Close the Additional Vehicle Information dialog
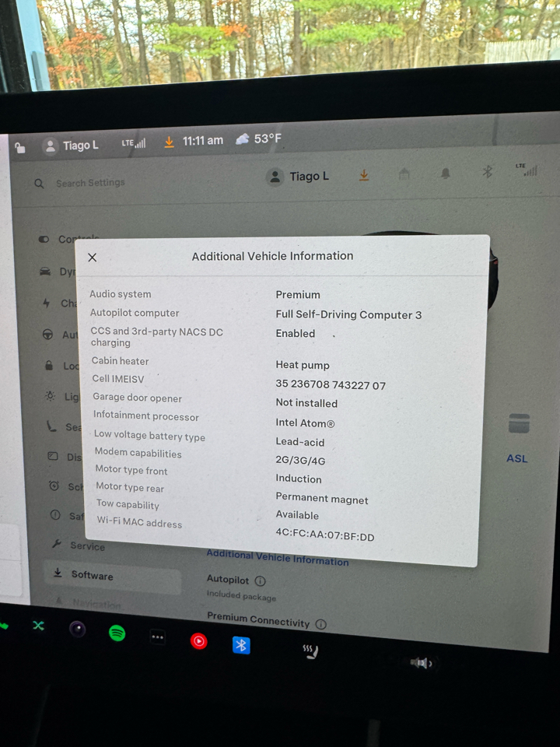This screenshot has width=560, height=747. tap(93, 258)
